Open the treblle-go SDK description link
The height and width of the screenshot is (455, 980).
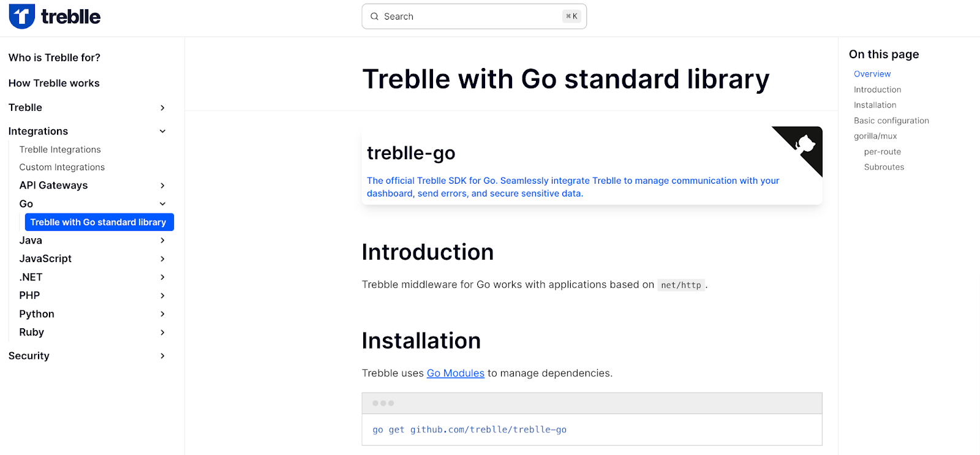573,187
